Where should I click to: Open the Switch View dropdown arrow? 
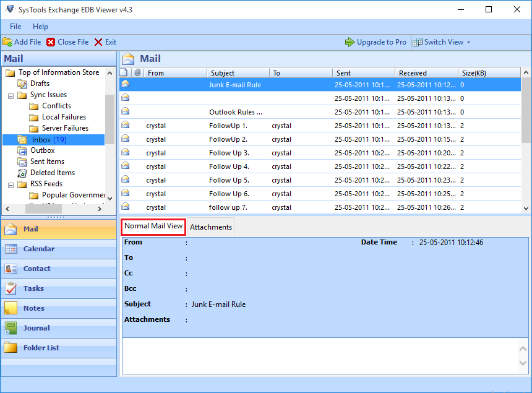point(468,43)
